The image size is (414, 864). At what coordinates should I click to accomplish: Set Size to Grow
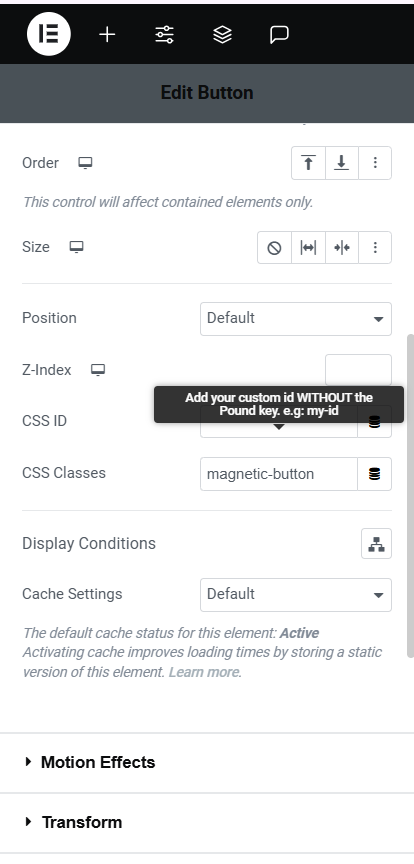pyautogui.click(x=308, y=248)
